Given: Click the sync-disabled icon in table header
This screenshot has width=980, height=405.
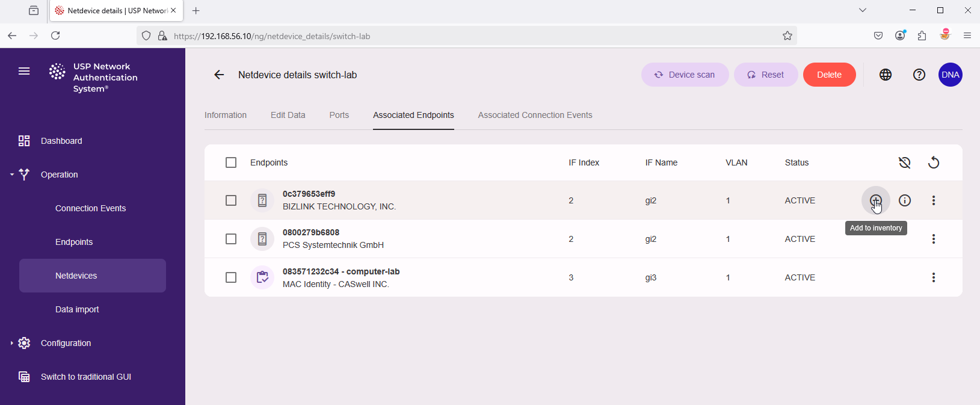Looking at the screenshot, I should [904, 162].
